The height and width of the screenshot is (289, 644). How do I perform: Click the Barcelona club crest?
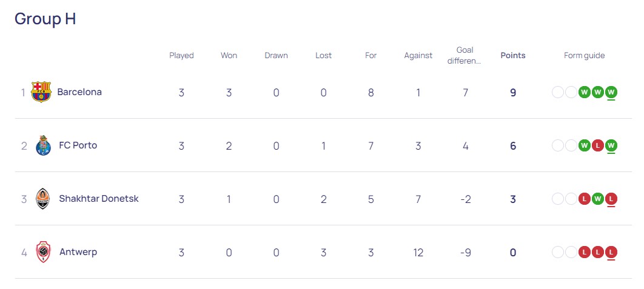coord(41,92)
